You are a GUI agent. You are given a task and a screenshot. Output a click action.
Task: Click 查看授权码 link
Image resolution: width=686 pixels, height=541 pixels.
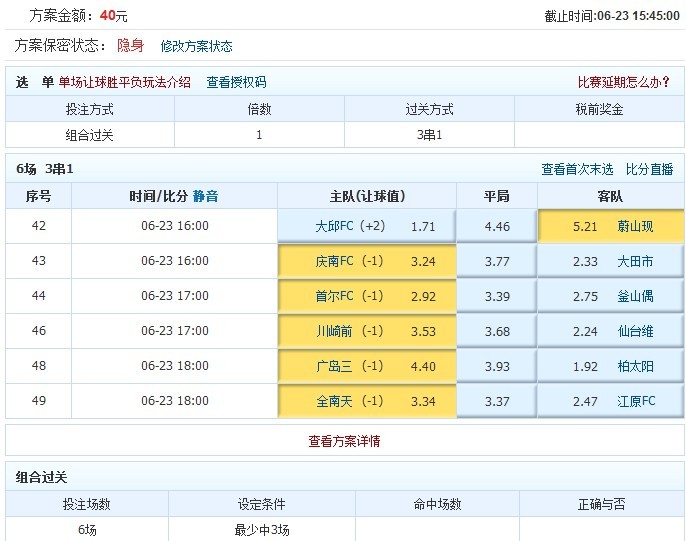pyautogui.click(x=236, y=82)
